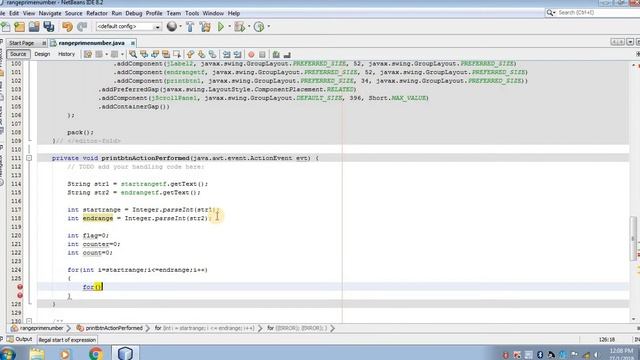Click the NetBeans taskbar icon
This screenshot has height=360, width=640.
(x=125, y=353)
